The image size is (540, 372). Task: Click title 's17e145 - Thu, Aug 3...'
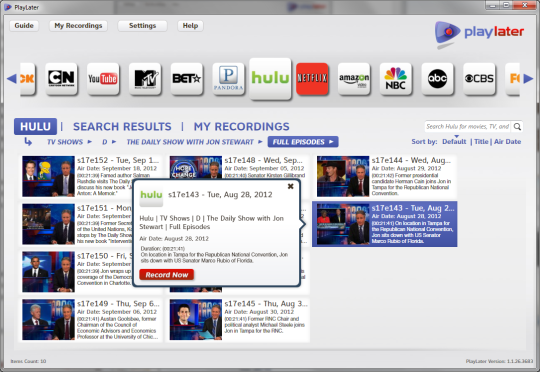pos(266,304)
